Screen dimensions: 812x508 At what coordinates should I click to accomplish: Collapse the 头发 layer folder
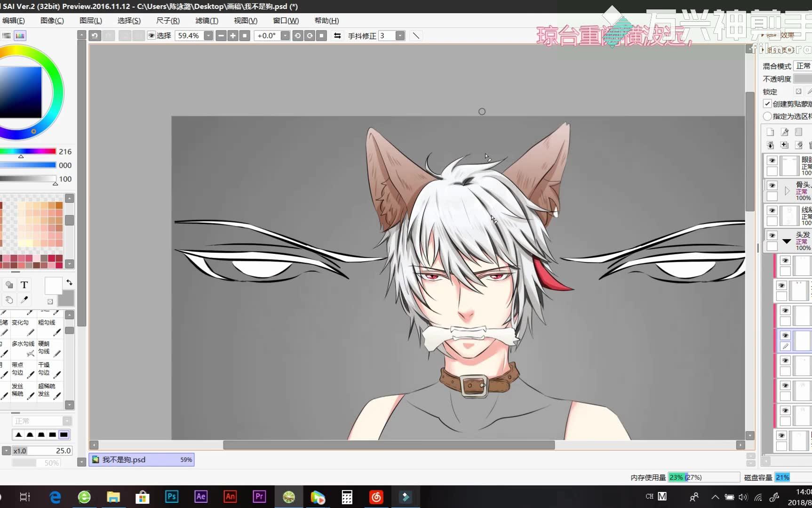[787, 241]
